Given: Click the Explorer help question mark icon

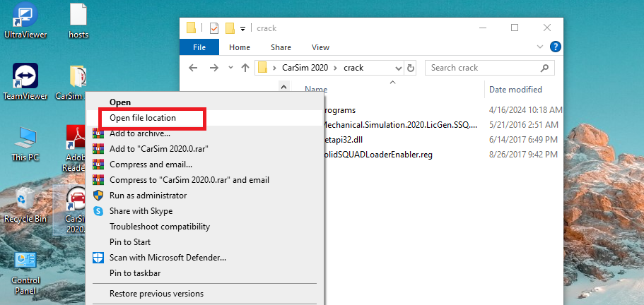Looking at the screenshot, I should click(x=556, y=47).
